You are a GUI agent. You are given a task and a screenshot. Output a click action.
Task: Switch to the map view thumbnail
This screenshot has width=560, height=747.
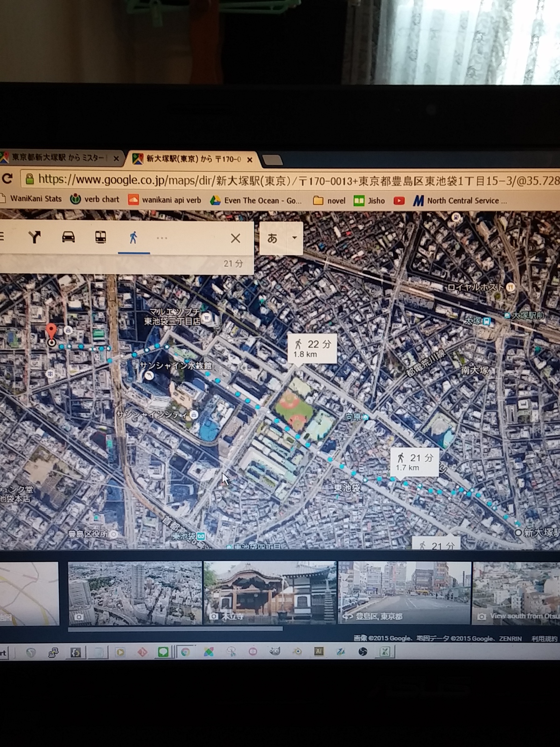click(29, 593)
